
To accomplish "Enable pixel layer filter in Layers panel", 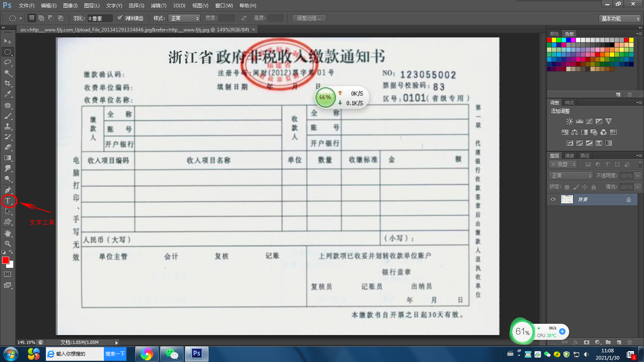I will pyautogui.click(x=588, y=165).
